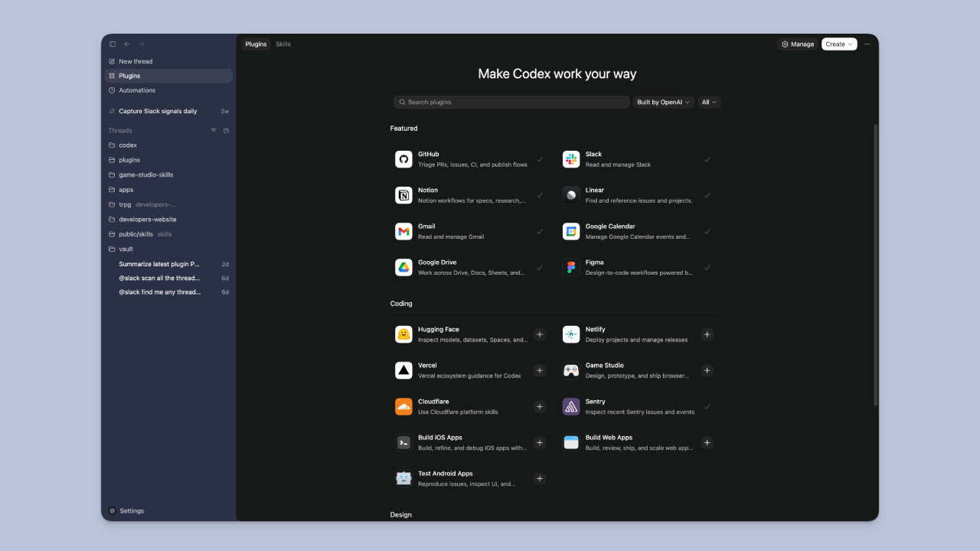Click the Search plugins field
980x551 pixels.
[x=511, y=102]
